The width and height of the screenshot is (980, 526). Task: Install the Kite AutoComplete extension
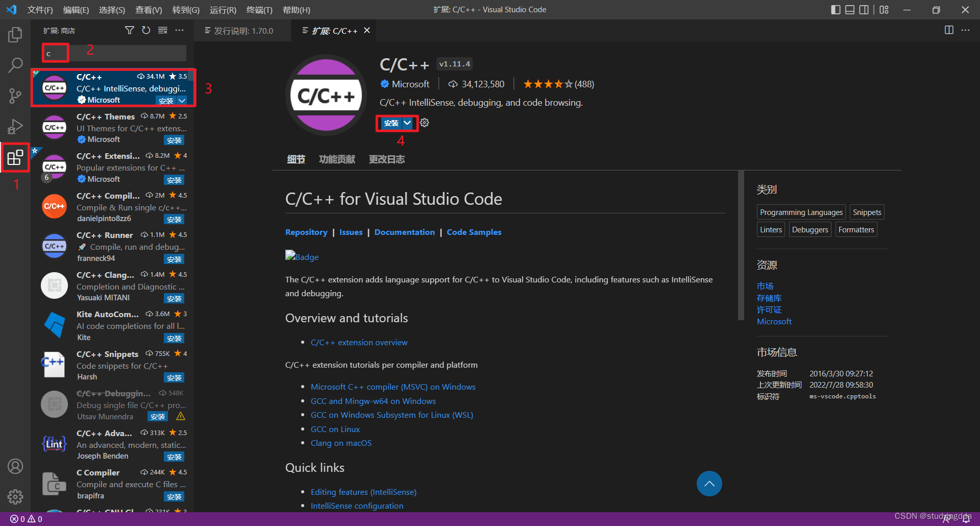(x=174, y=339)
